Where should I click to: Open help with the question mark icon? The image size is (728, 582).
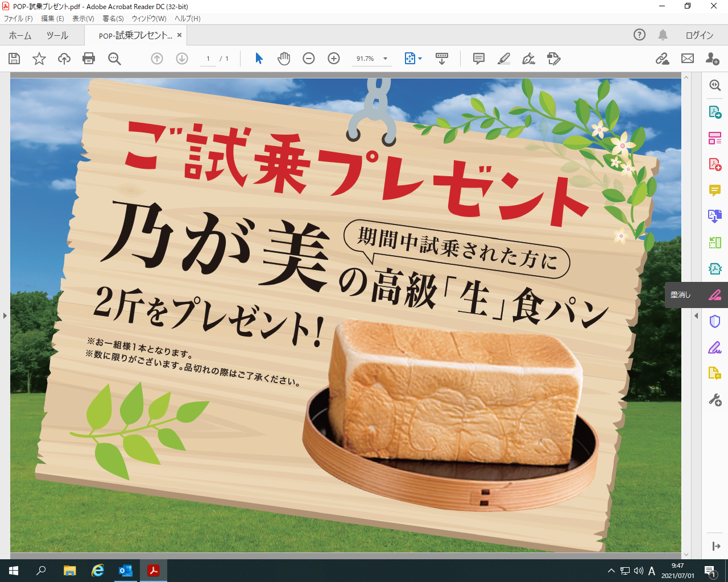coord(640,35)
